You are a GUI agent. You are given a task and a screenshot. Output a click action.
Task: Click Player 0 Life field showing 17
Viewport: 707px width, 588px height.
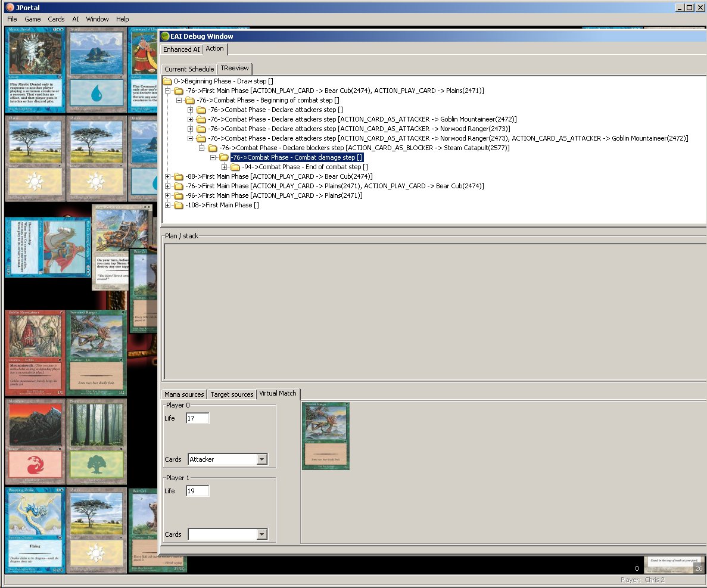198,418
